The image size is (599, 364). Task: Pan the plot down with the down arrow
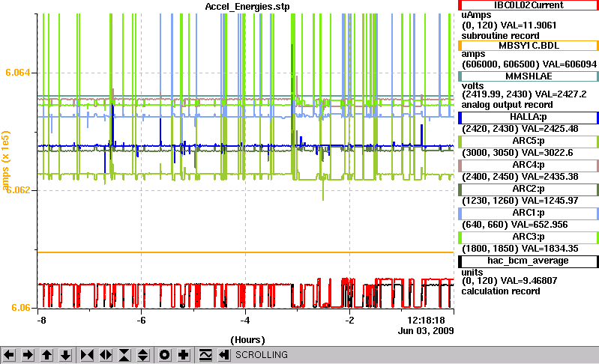(x=66, y=355)
